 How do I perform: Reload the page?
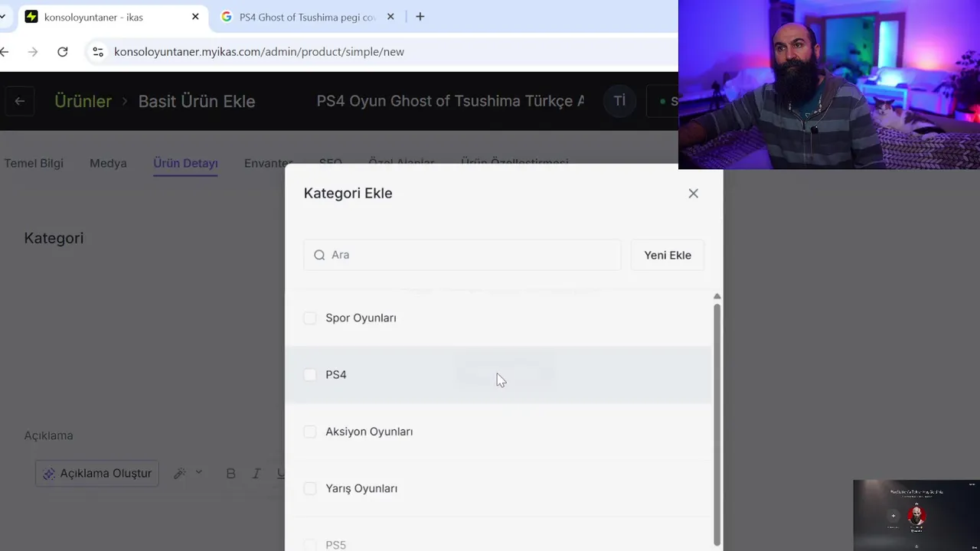(63, 51)
